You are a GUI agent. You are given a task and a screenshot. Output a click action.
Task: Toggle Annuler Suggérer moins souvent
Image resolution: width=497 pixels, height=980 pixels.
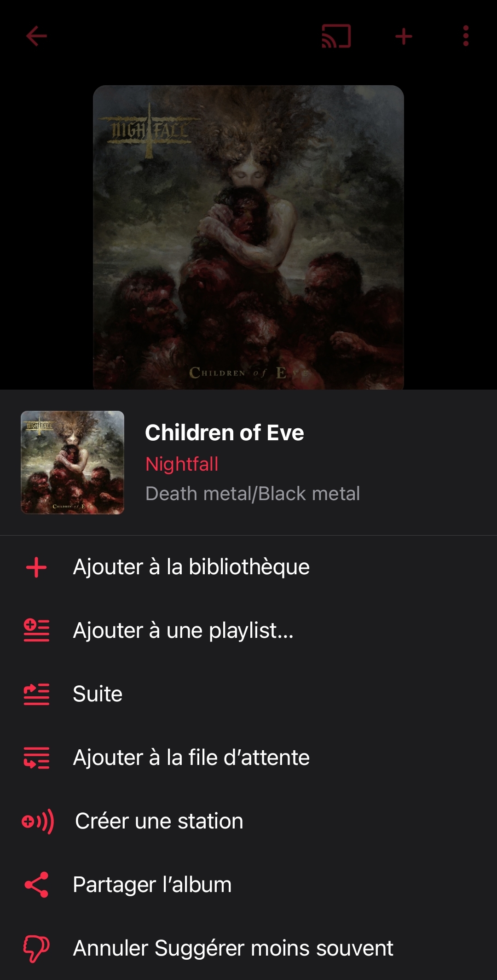(x=233, y=948)
